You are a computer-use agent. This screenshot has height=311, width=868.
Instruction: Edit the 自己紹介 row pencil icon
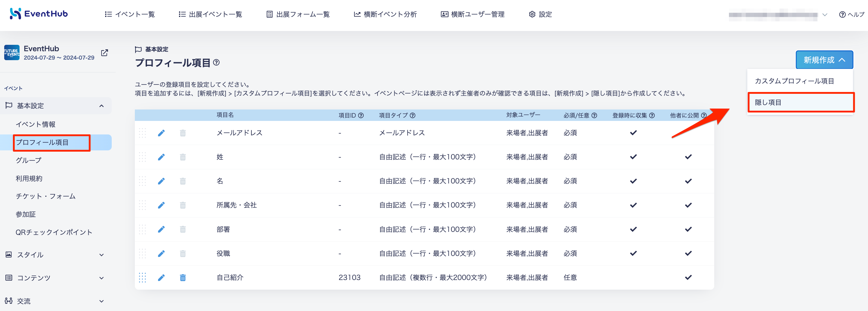[161, 278]
